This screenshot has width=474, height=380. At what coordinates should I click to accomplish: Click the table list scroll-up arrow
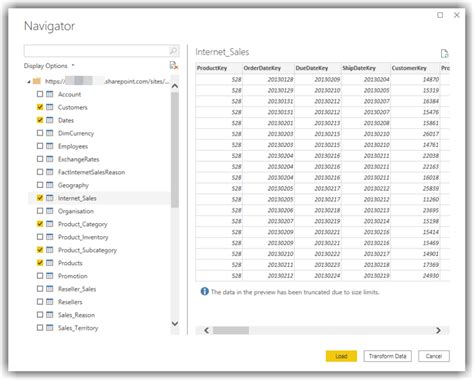click(175, 86)
